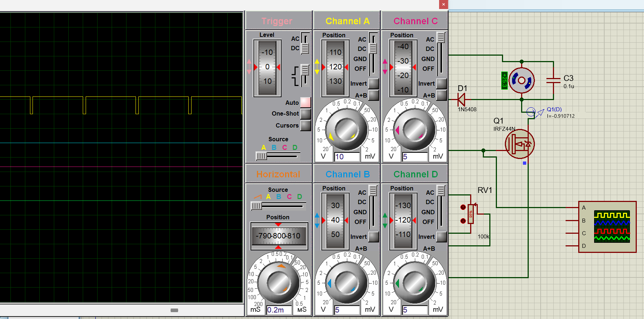Click Channel D position up arrow

tap(385, 216)
